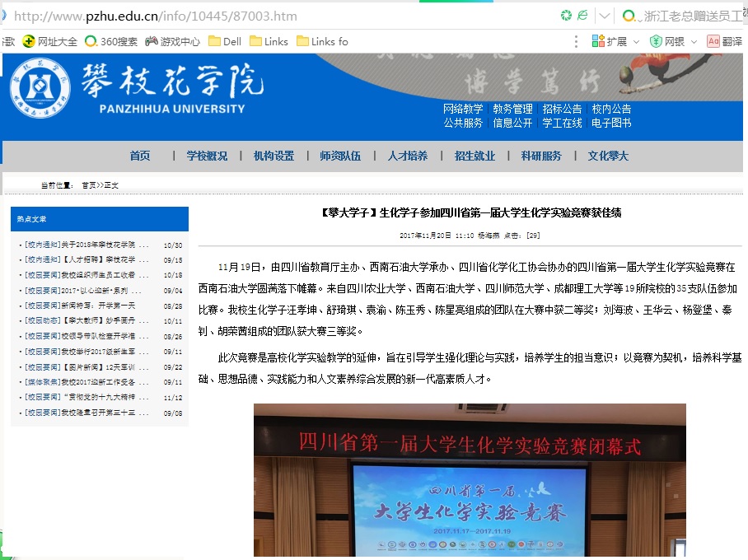Click the browser compatibility mode icon
The width and height of the screenshot is (748, 560).
tap(583, 16)
